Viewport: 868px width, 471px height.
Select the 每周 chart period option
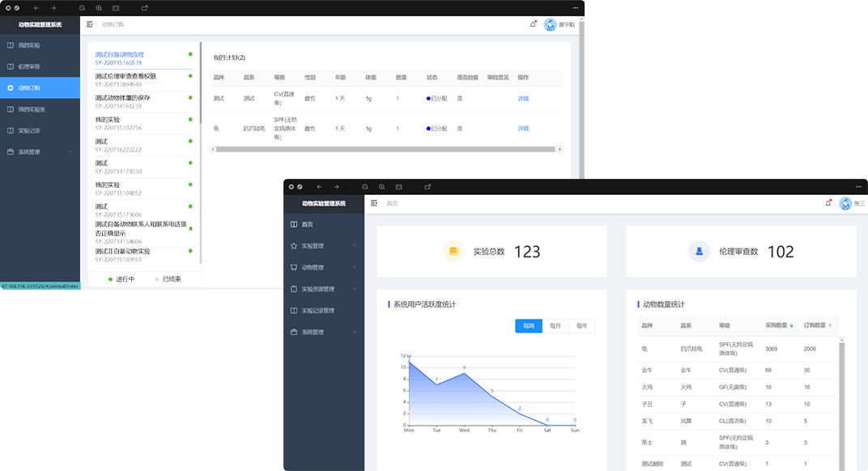click(529, 326)
